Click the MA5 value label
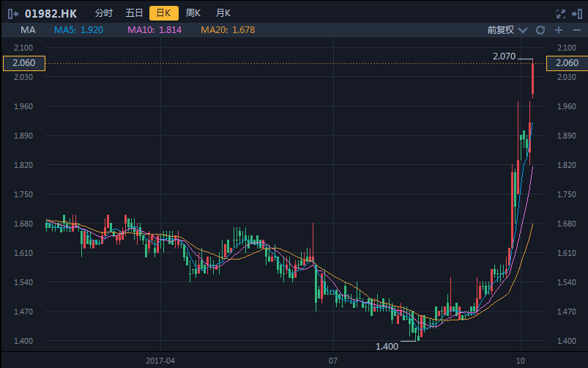This screenshot has height=368, width=588. tap(78, 30)
